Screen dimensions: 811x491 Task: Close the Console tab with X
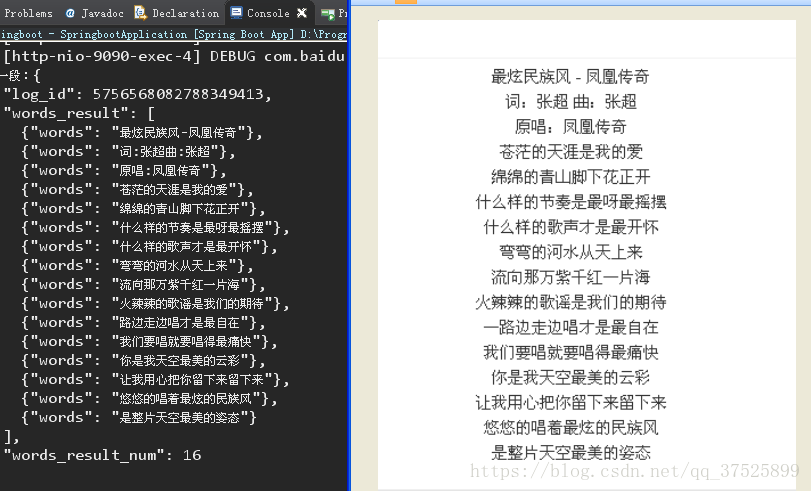(302, 13)
